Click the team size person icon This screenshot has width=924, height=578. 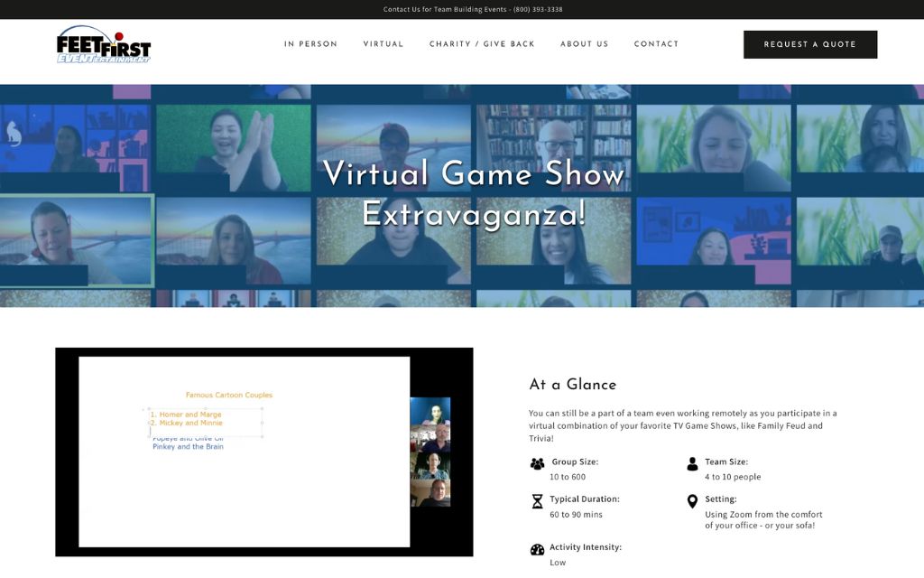(x=692, y=463)
